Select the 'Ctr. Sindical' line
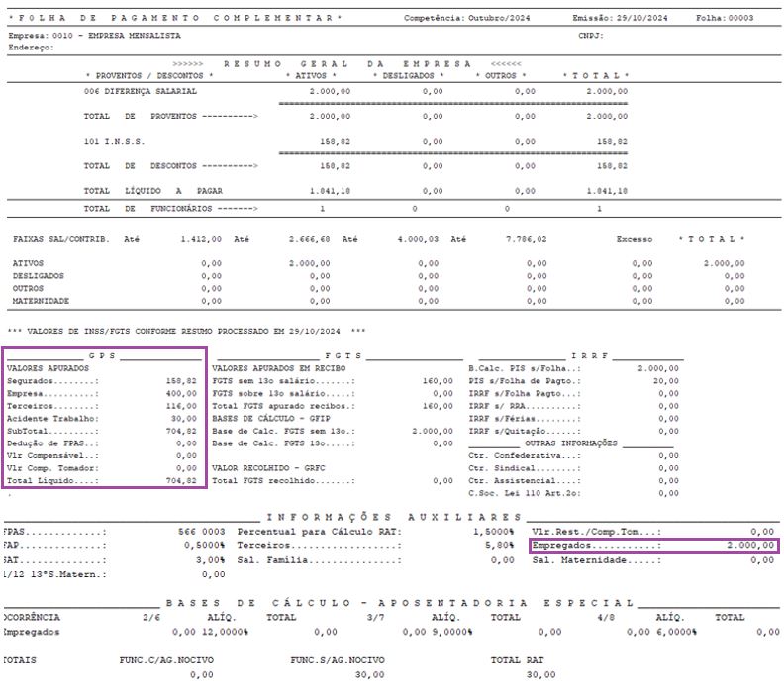 point(573,468)
